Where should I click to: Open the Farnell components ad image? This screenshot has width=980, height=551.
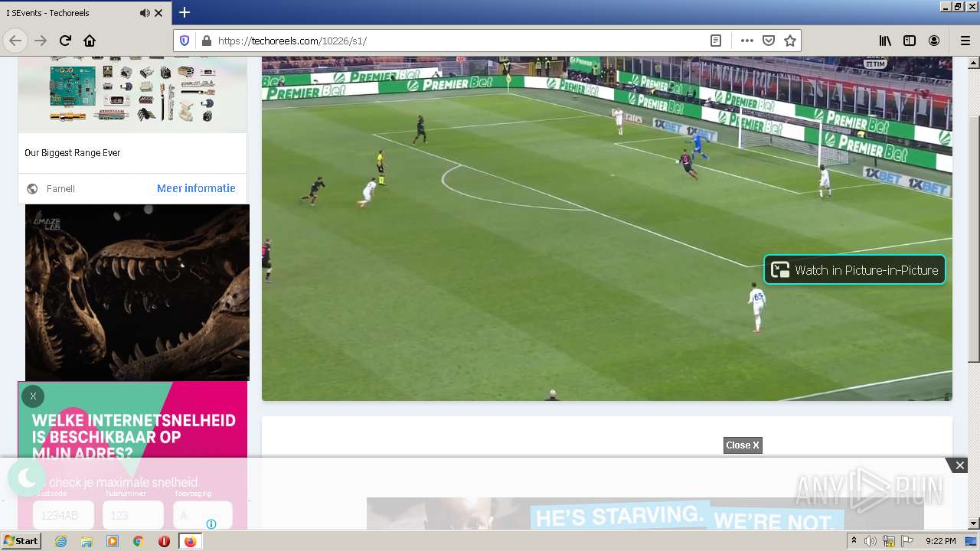point(132,94)
